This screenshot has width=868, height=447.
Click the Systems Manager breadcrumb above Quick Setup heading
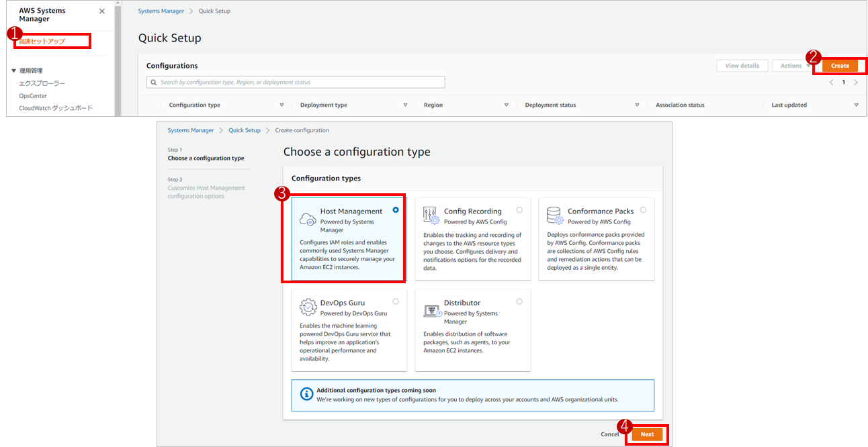(x=161, y=12)
